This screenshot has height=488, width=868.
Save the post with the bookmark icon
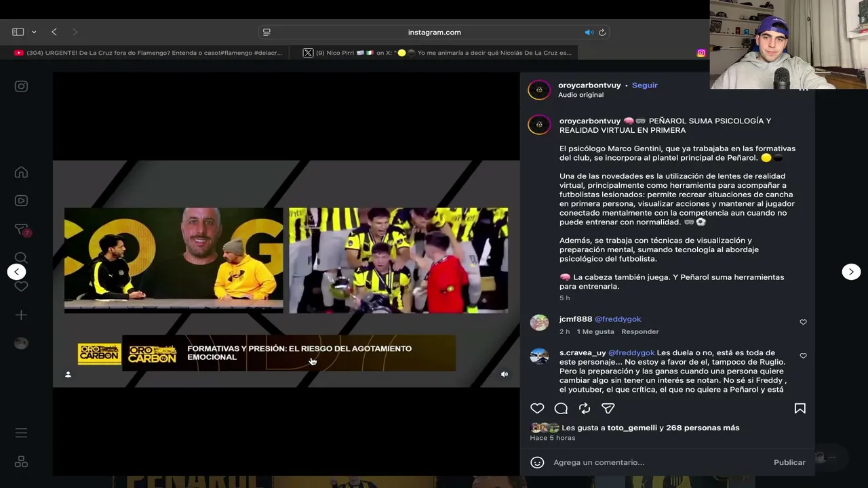tap(800, 408)
